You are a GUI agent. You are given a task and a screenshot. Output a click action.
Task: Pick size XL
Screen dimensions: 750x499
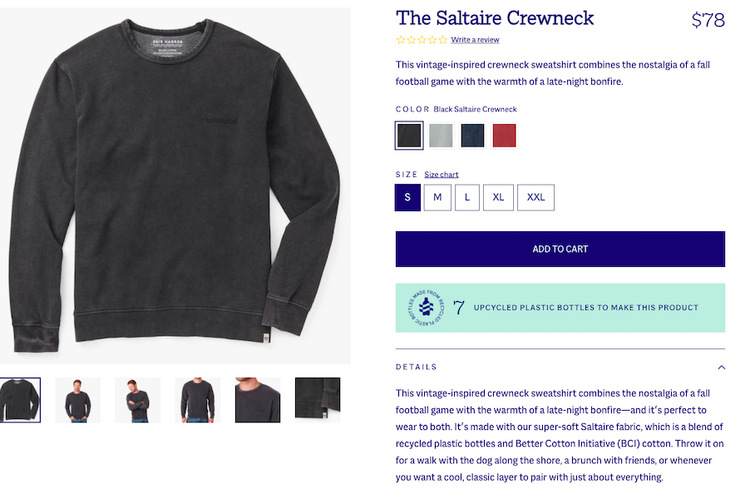point(498,197)
